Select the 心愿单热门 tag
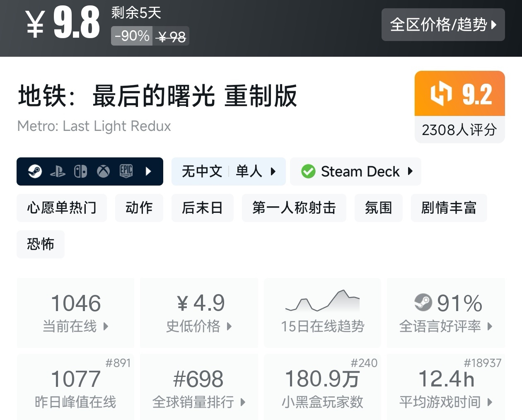 62,208
